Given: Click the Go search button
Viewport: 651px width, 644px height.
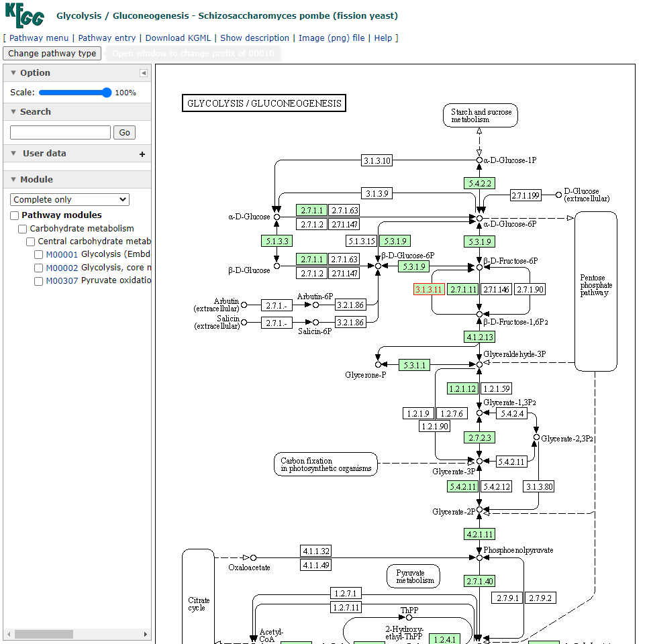Looking at the screenshot, I should point(124,133).
